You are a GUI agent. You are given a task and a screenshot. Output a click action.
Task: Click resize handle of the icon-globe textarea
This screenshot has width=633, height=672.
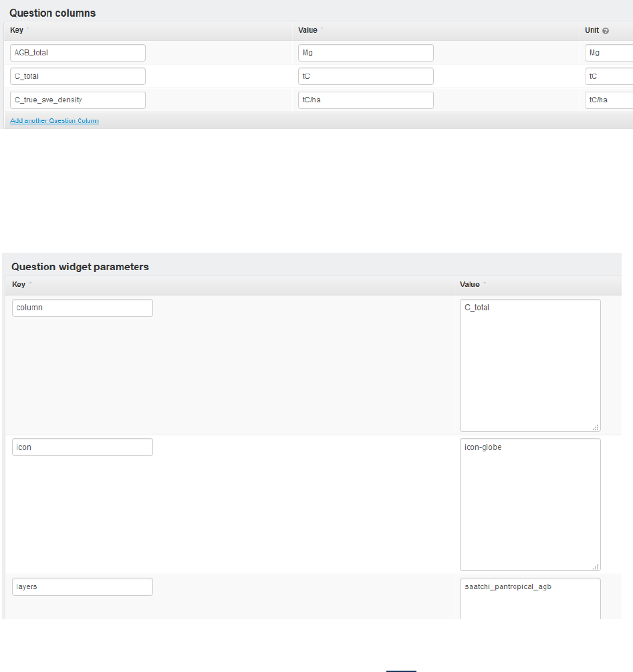(596, 566)
